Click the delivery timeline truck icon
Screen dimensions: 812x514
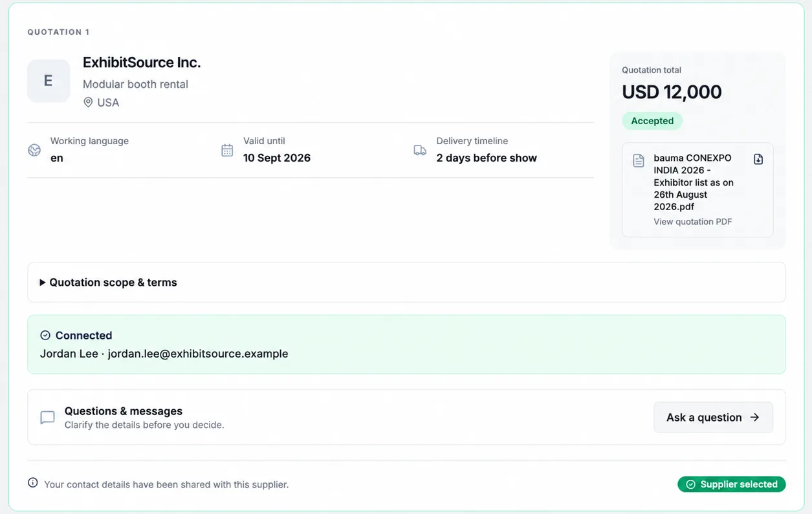[420, 150]
